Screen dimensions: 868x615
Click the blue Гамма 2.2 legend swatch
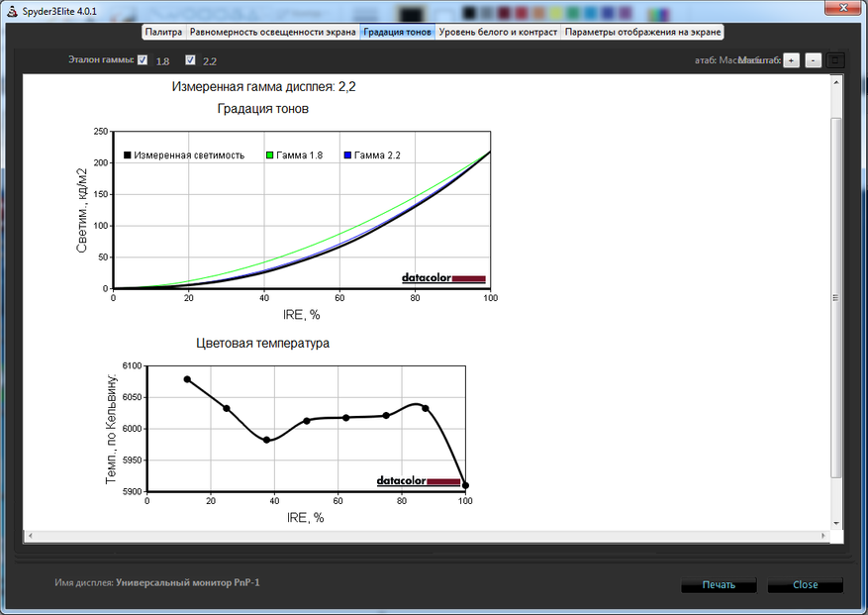click(x=347, y=155)
